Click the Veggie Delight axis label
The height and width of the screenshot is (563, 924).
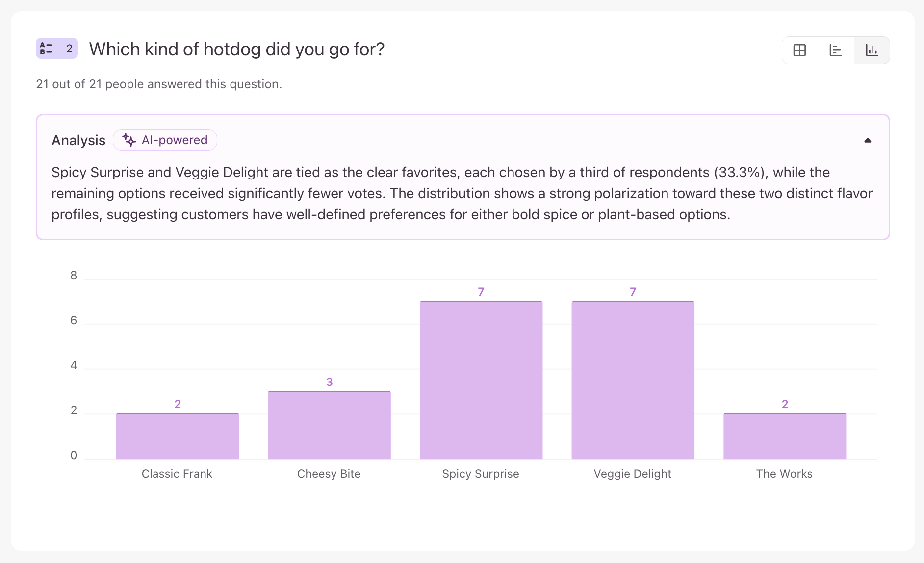(x=632, y=474)
